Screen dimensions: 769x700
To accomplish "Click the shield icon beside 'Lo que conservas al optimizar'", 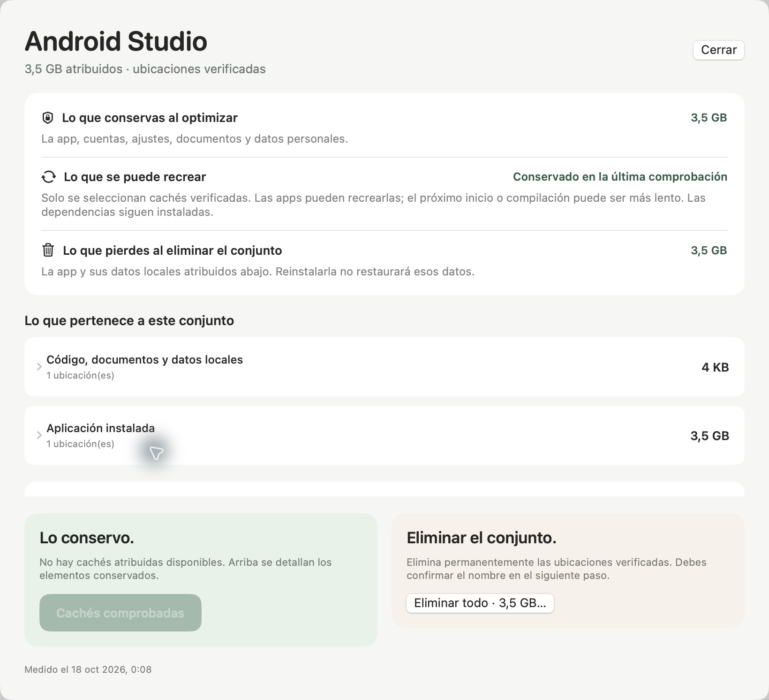I will click(47, 118).
